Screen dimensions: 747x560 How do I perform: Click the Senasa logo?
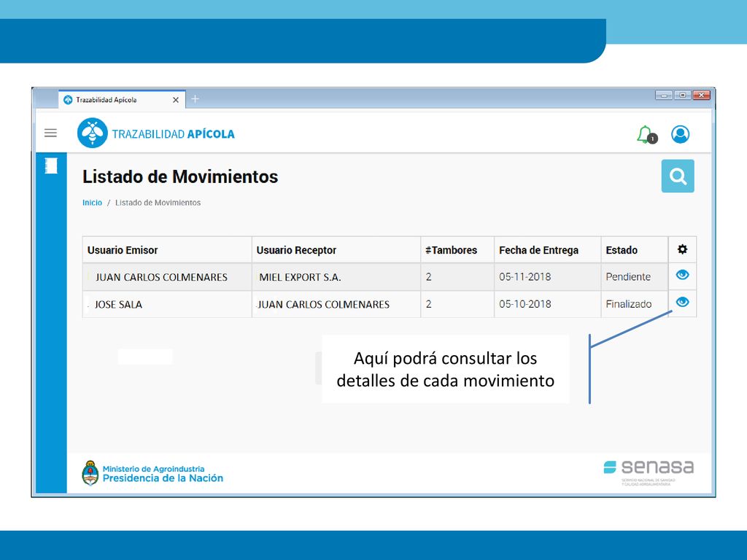[649, 472]
